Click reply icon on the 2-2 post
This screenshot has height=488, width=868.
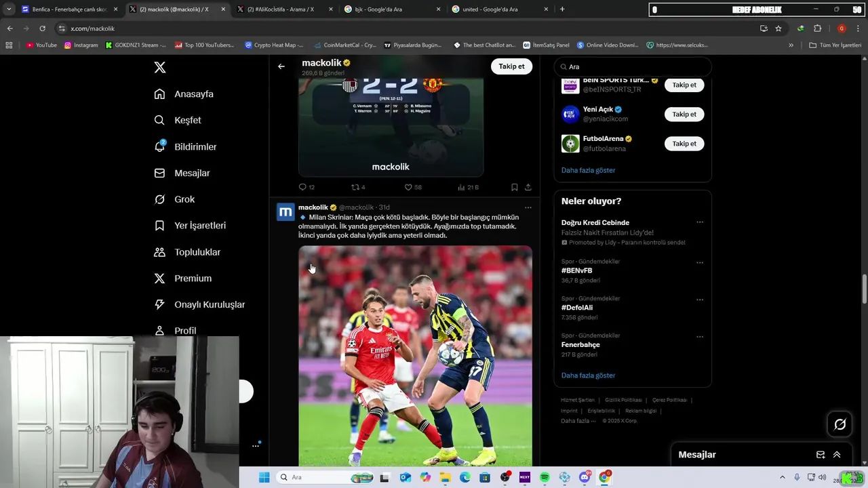tap(302, 187)
